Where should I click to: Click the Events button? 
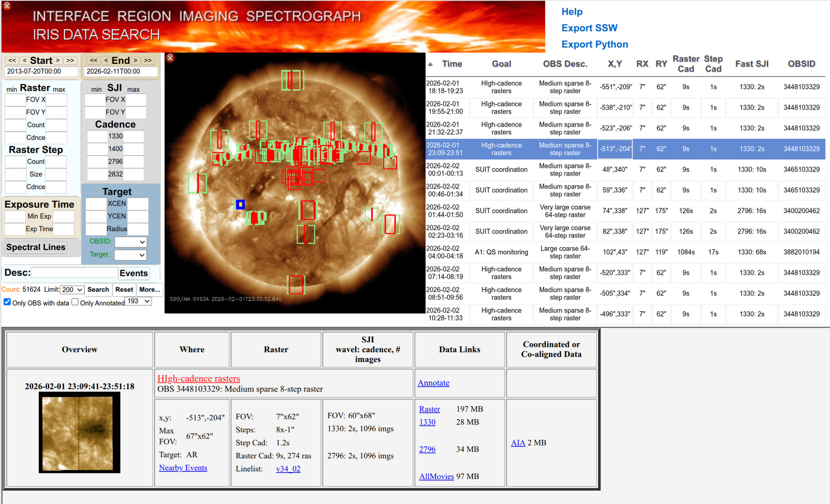pos(134,273)
